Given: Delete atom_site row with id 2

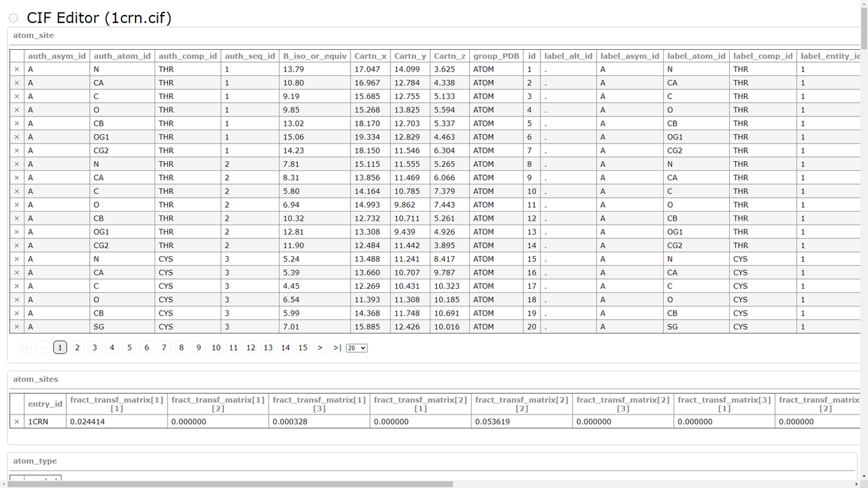Looking at the screenshot, I should [17, 83].
